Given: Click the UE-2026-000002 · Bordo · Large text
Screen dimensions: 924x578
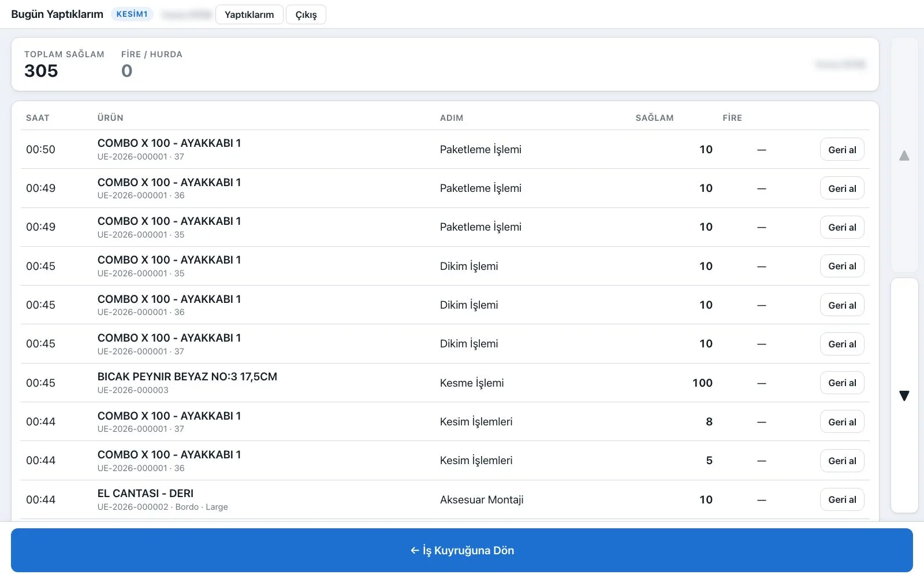Looking at the screenshot, I should coord(162,507).
